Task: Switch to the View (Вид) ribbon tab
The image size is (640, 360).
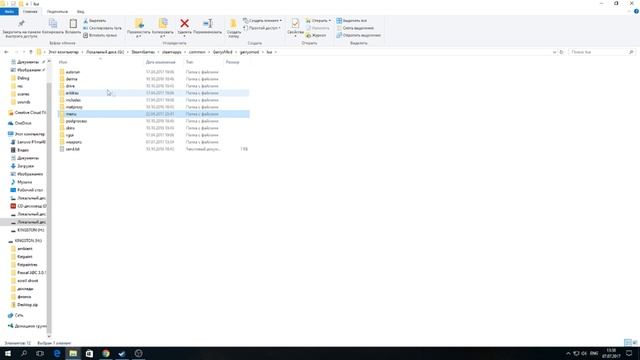Action: coord(80,11)
